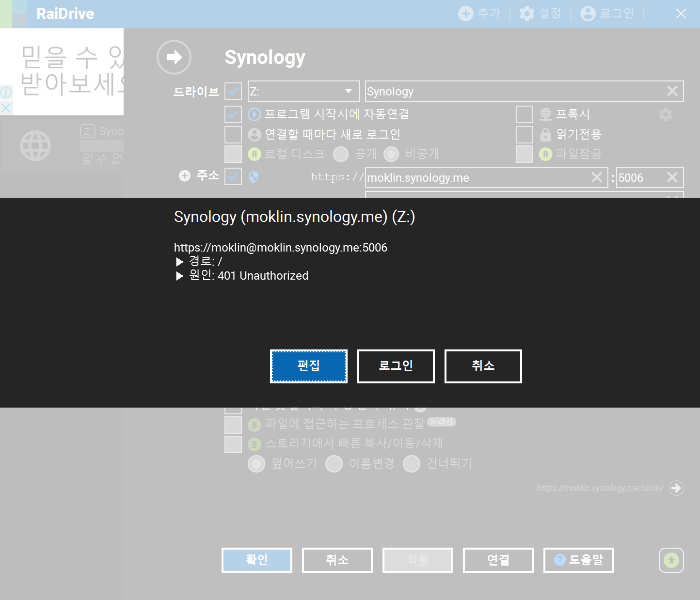This screenshot has height=600, width=700.
Task: Click the 로그인 button in the error dialog
Action: [396, 366]
